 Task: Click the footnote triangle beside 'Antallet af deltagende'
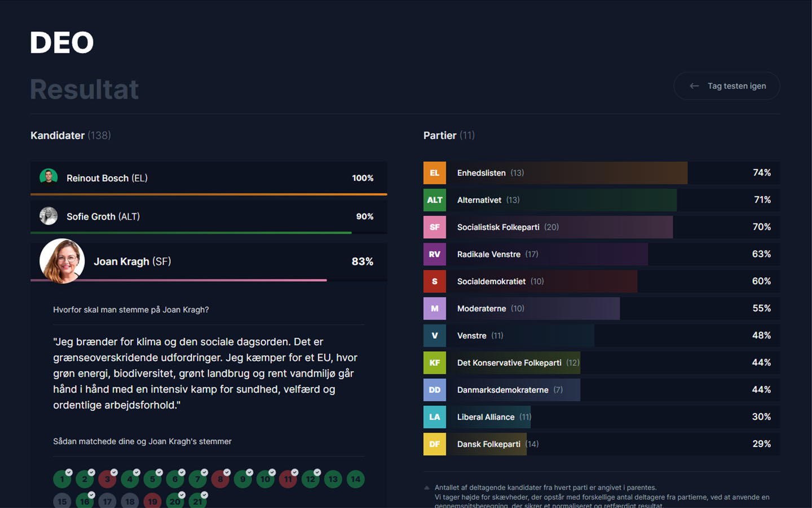427,488
